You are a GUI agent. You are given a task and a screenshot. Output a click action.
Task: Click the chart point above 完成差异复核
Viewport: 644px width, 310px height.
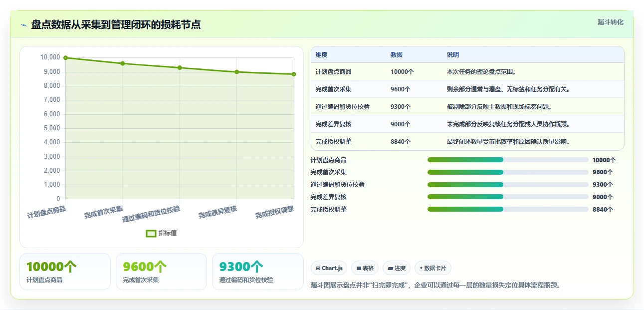(237, 72)
